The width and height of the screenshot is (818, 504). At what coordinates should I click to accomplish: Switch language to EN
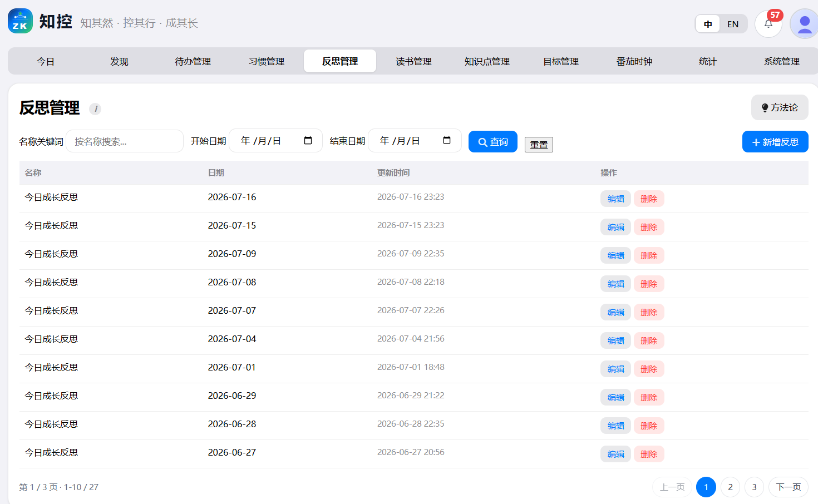(733, 24)
